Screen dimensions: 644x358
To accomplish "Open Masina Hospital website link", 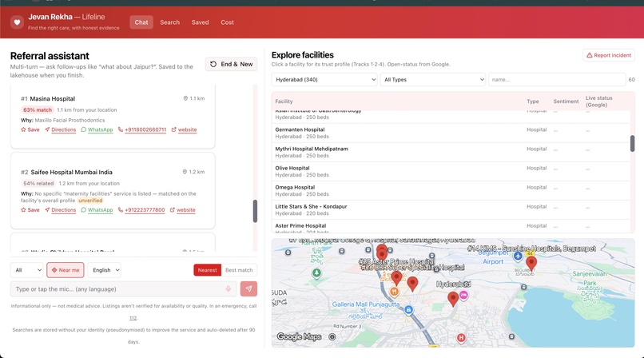I will tap(184, 129).
